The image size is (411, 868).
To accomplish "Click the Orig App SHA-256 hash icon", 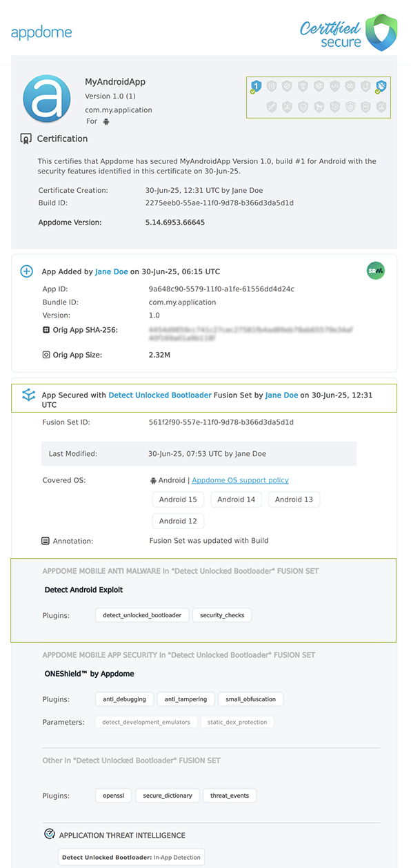I will 46,330.
